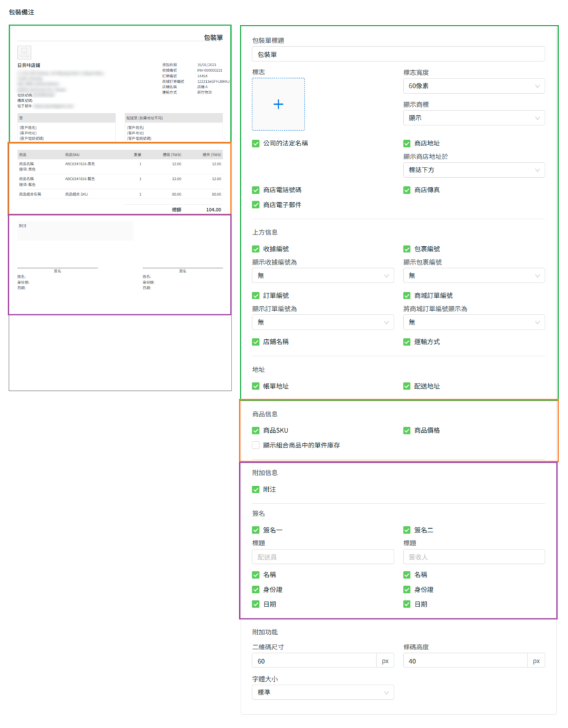Uncheck the 附注 checkbox
568x728 pixels.
coord(256,489)
